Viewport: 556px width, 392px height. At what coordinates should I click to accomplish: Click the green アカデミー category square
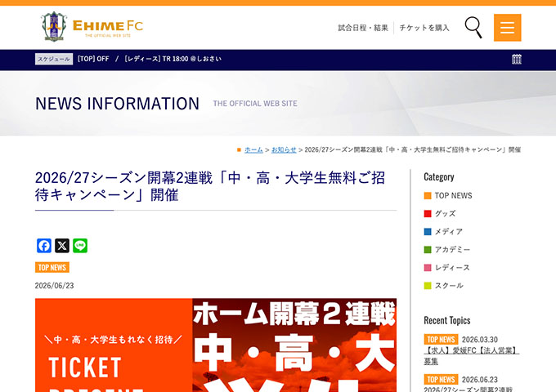428,250
